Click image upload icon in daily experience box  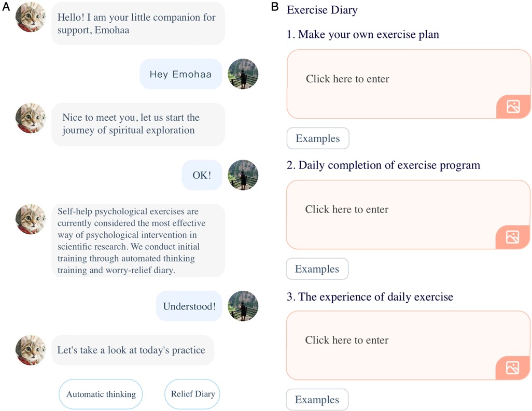pyautogui.click(x=512, y=367)
